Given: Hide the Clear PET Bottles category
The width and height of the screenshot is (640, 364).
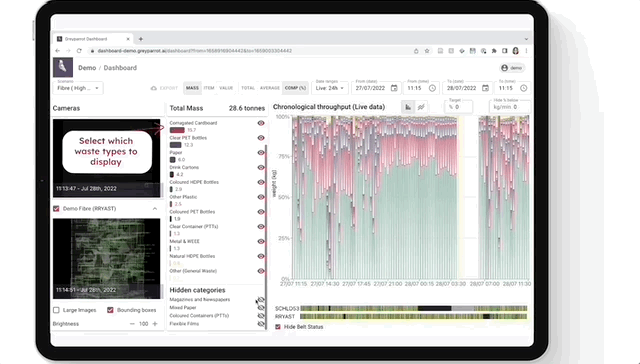Looking at the screenshot, I should (x=261, y=138).
